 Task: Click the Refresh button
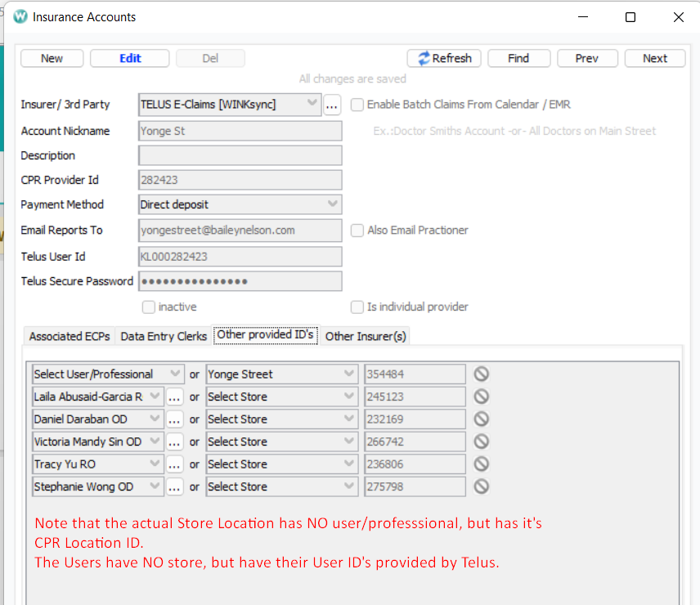444,58
